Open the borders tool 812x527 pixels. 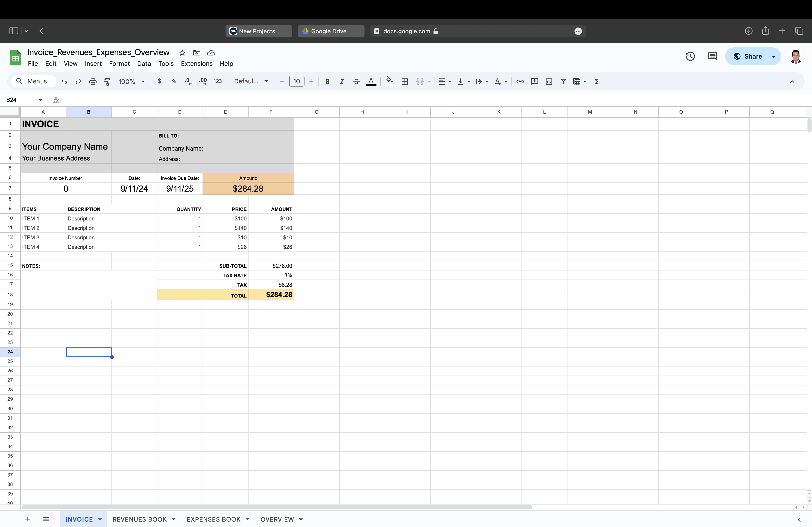[405, 81]
